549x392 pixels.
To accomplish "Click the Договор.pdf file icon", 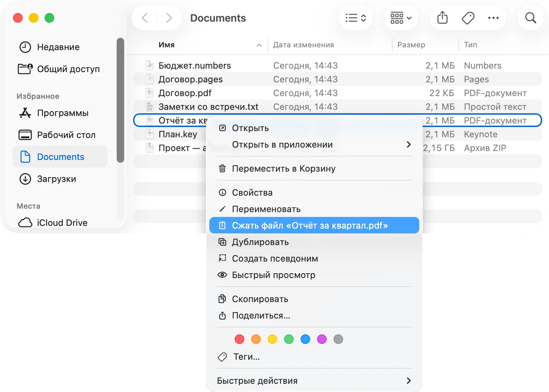I will [x=150, y=93].
